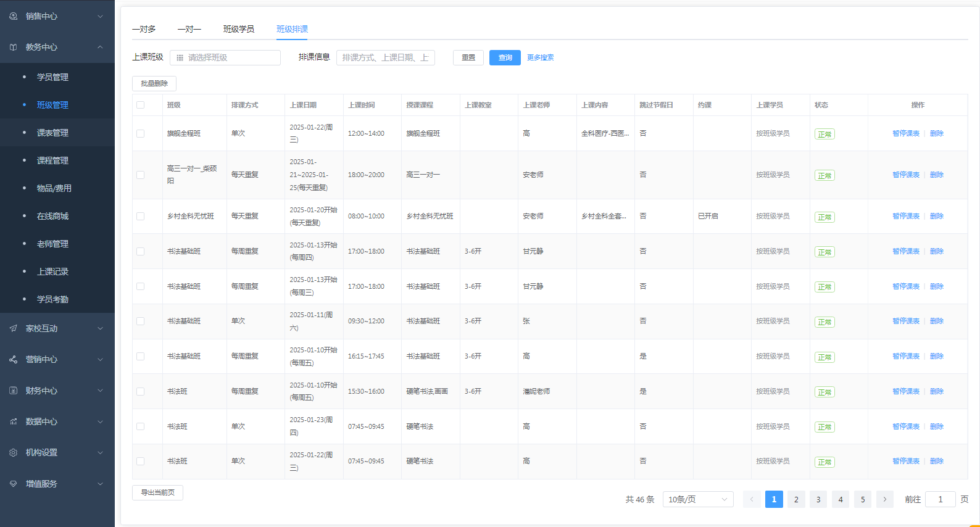This screenshot has height=527, width=980.
Task: Switch to the 班级学员 tab
Action: (x=239, y=29)
